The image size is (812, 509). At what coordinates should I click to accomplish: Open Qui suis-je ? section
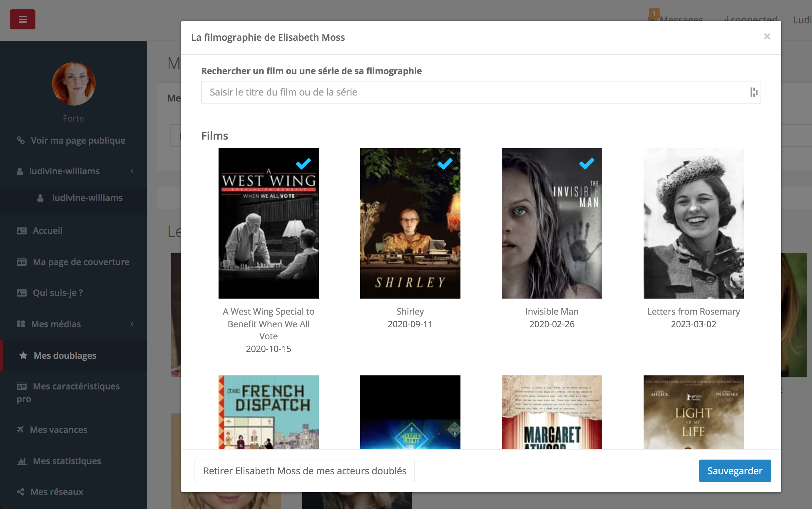(58, 293)
